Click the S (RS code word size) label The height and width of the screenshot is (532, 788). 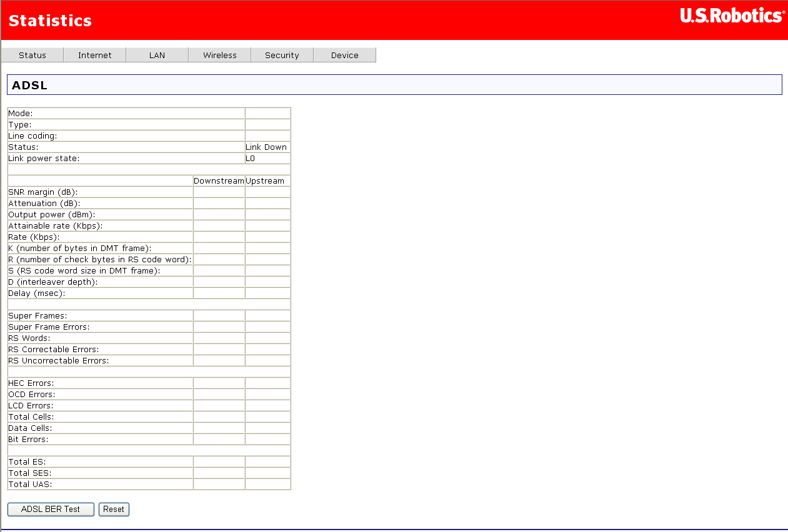coord(84,271)
